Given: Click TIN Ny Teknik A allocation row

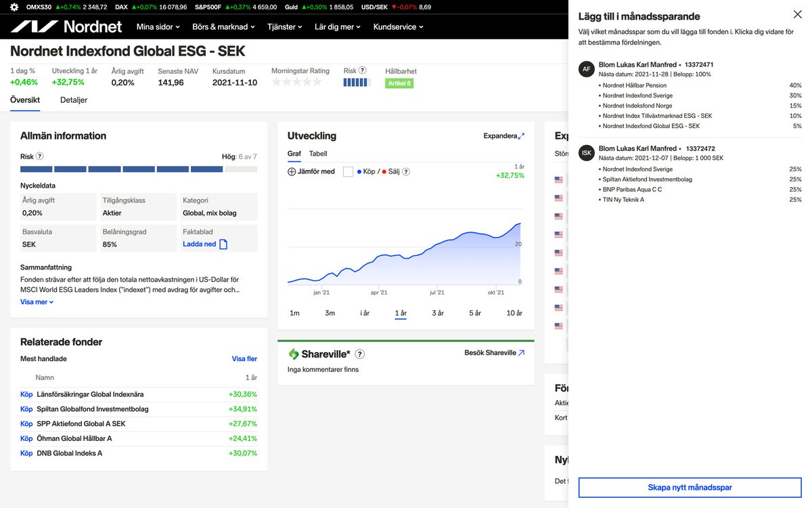Looking at the screenshot, I should [700, 200].
